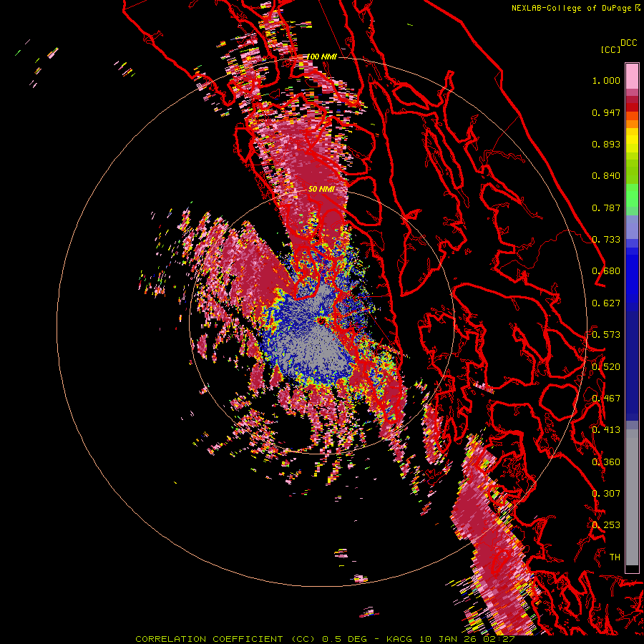Select the 1.000 scale value

(606, 80)
